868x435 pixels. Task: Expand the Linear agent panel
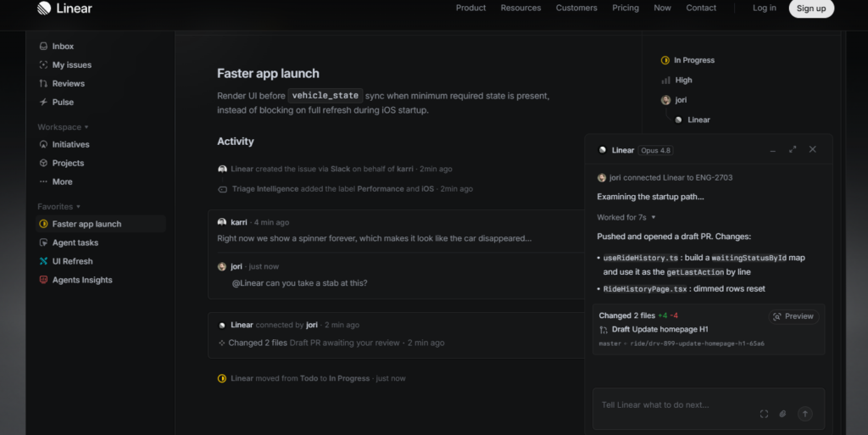click(x=793, y=149)
